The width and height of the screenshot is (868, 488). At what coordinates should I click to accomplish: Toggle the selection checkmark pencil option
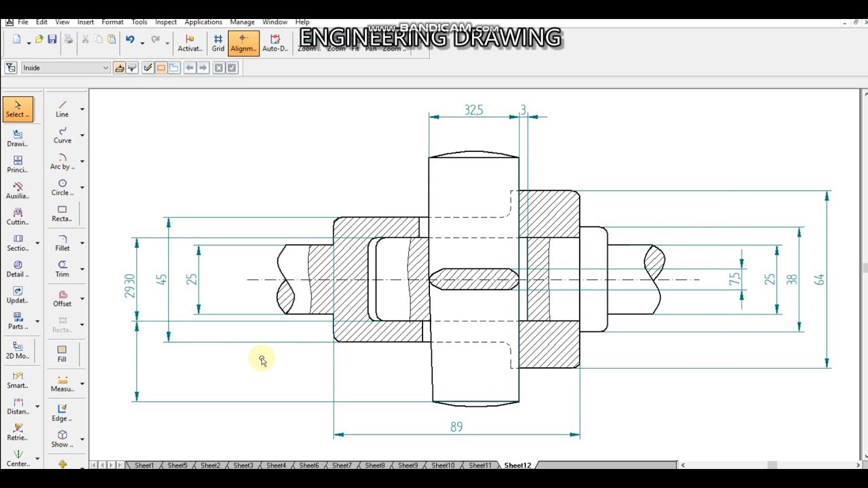(148, 68)
